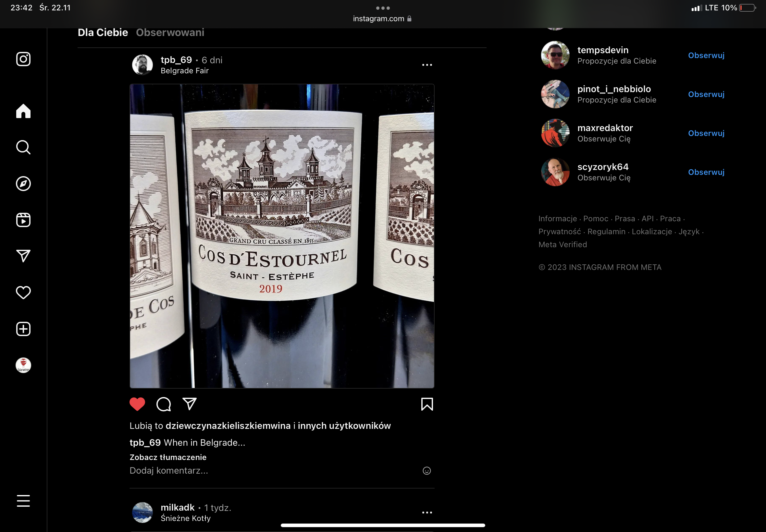Open Regulamin footer link
This screenshot has height=532, width=766.
[x=606, y=232]
